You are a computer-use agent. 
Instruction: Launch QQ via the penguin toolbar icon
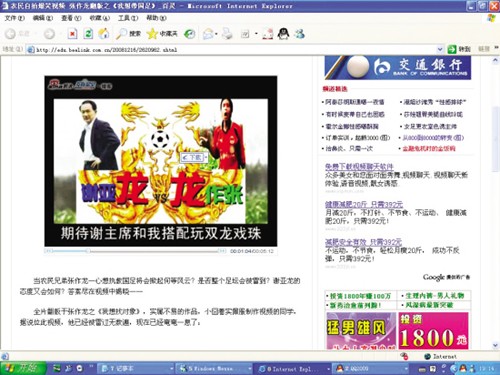point(283,34)
